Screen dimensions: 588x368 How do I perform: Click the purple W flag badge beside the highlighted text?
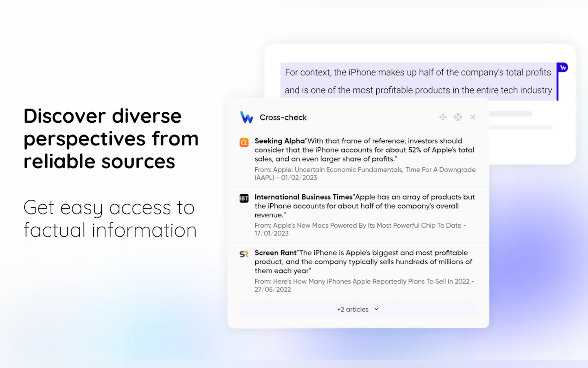(563, 67)
